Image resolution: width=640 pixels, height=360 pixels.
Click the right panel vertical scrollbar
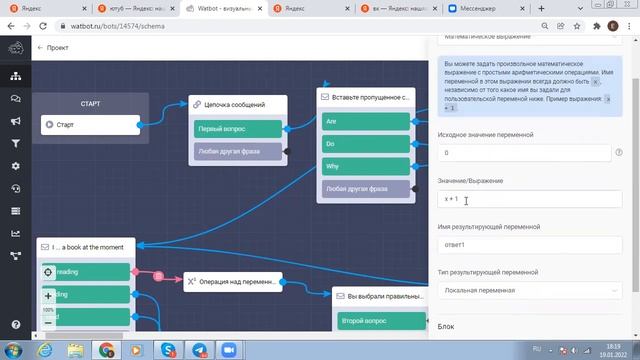[x=636, y=185]
